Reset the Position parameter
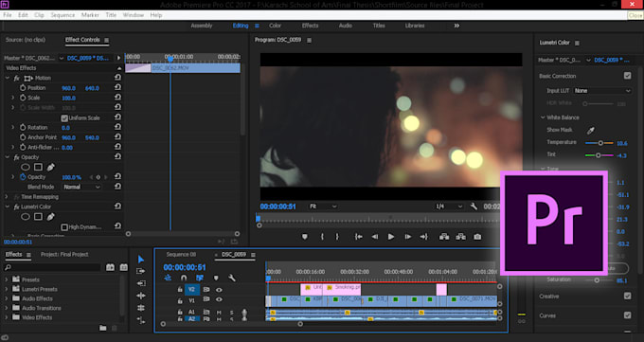644x342 pixels. click(x=117, y=87)
